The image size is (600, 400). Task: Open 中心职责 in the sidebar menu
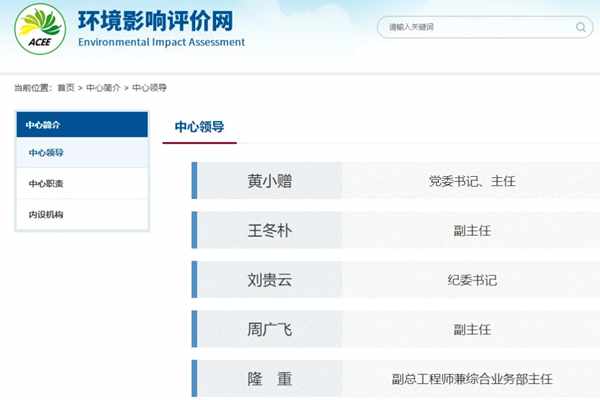pos(82,184)
